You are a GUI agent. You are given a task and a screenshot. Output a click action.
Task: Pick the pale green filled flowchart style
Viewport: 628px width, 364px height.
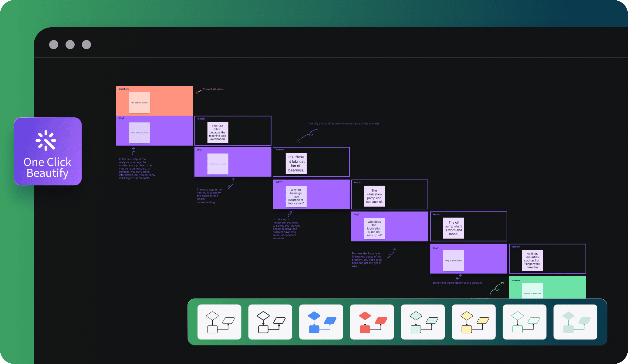point(575,322)
